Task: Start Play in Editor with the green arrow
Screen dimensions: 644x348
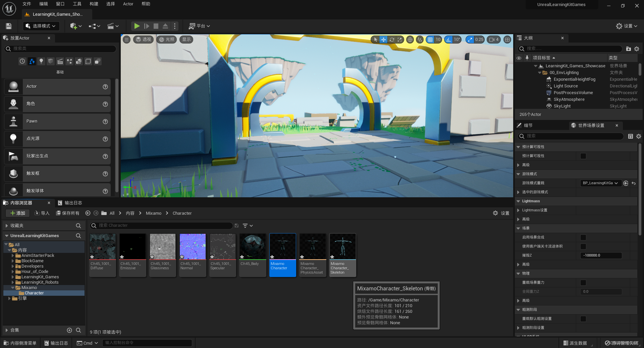Action: point(137,26)
